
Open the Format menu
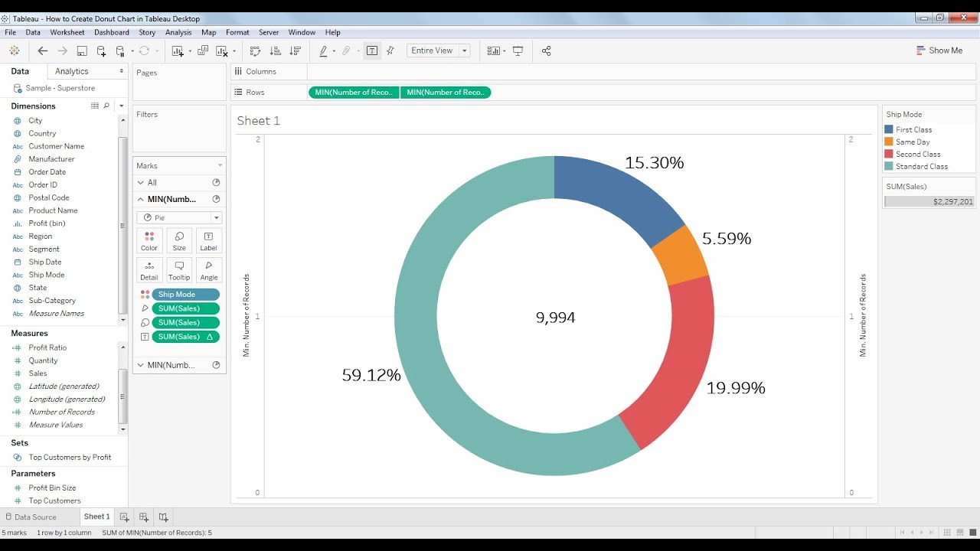[237, 32]
